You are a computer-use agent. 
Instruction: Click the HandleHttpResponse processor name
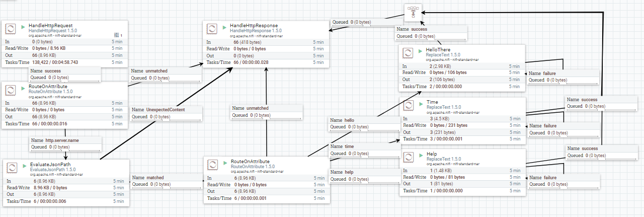click(254, 26)
